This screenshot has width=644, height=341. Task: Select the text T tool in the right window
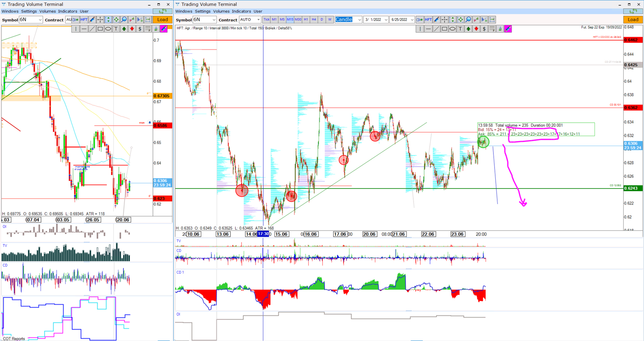460,29
